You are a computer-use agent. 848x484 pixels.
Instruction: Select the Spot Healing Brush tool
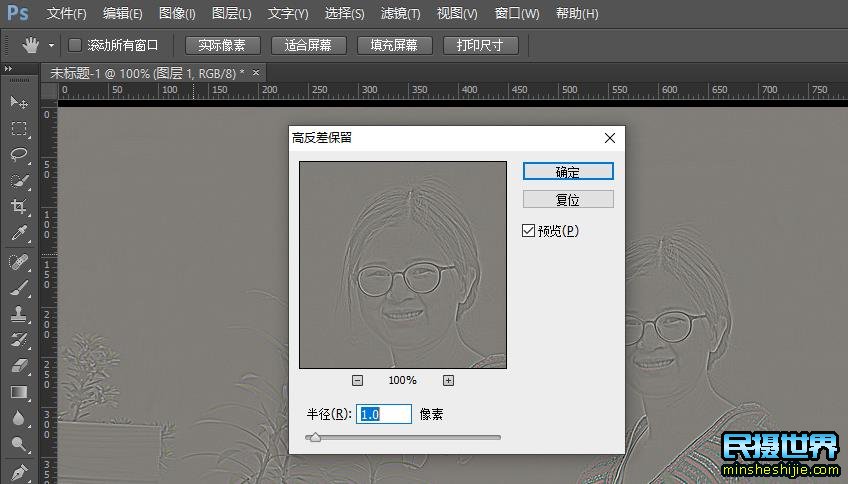[19, 262]
